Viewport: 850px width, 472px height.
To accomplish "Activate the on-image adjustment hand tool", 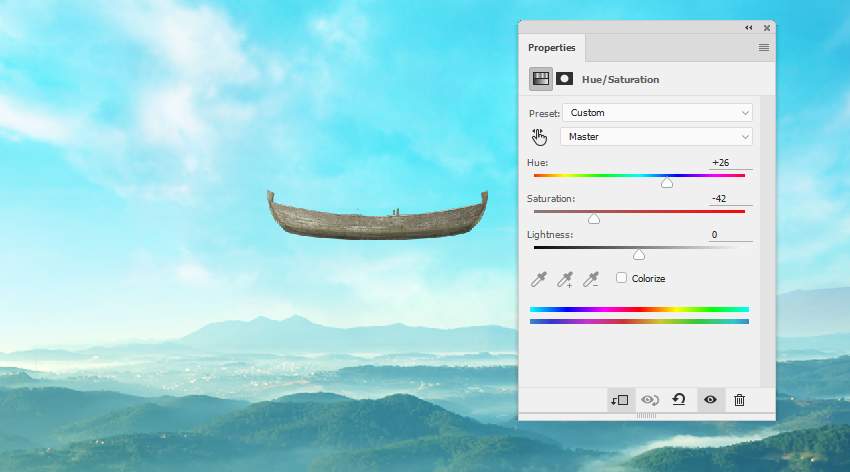I will [539, 137].
